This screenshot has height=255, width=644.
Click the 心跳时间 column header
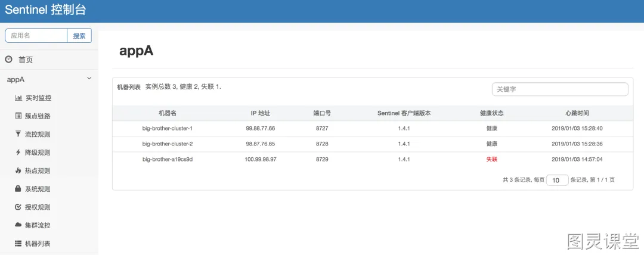(577, 113)
